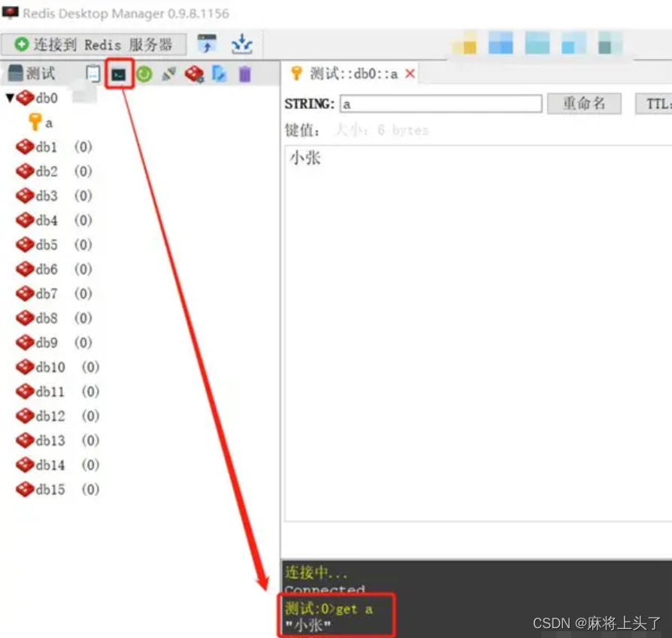Image resolution: width=672 pixels, height=638 pixels.
Task: Click the purple delete connection trash icon
Action: [245, 74]
